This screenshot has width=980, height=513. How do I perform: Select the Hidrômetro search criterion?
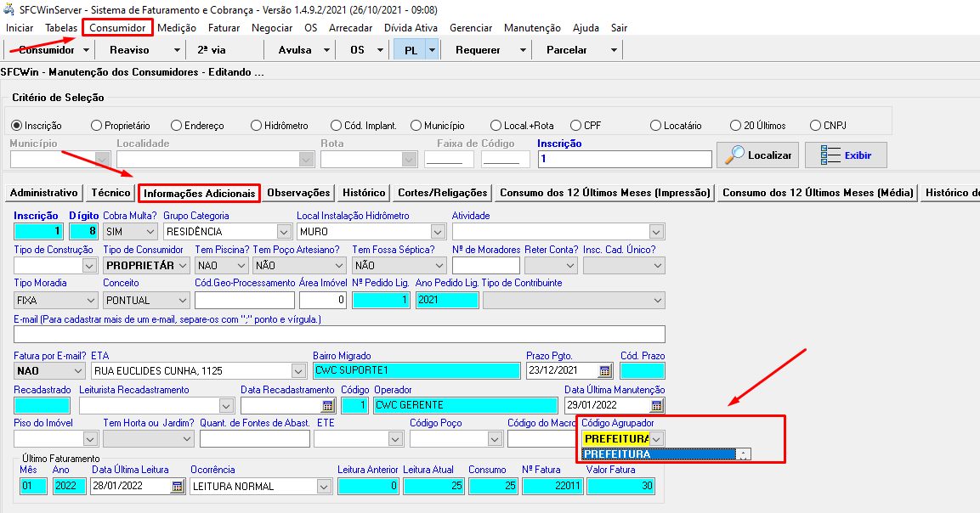257,126
